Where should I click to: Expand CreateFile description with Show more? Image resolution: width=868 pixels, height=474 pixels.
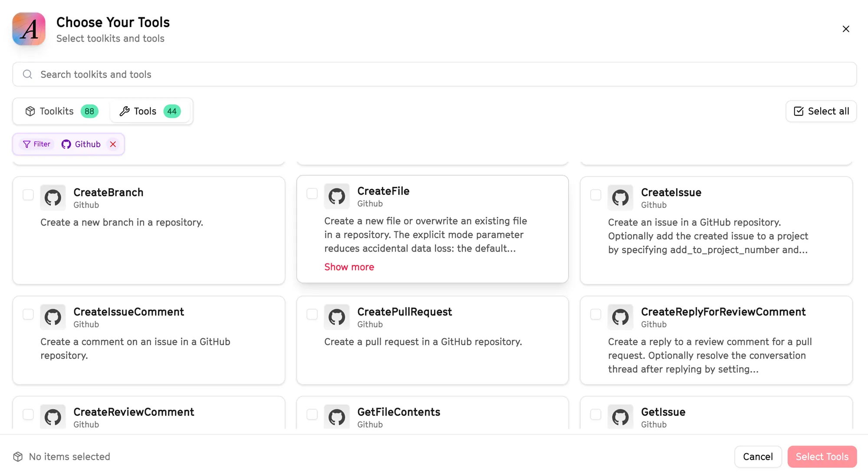tap(349, 267)
